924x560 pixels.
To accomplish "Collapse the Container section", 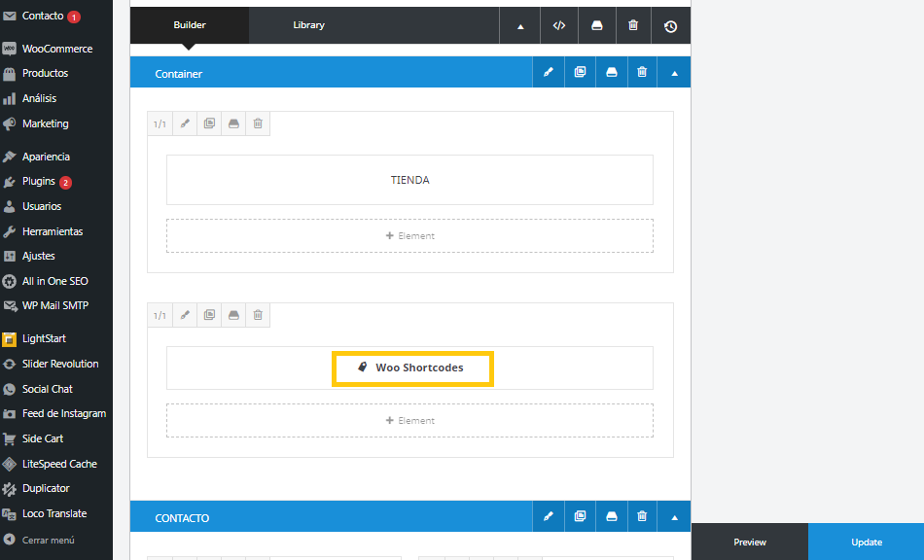I will [674, 73].
